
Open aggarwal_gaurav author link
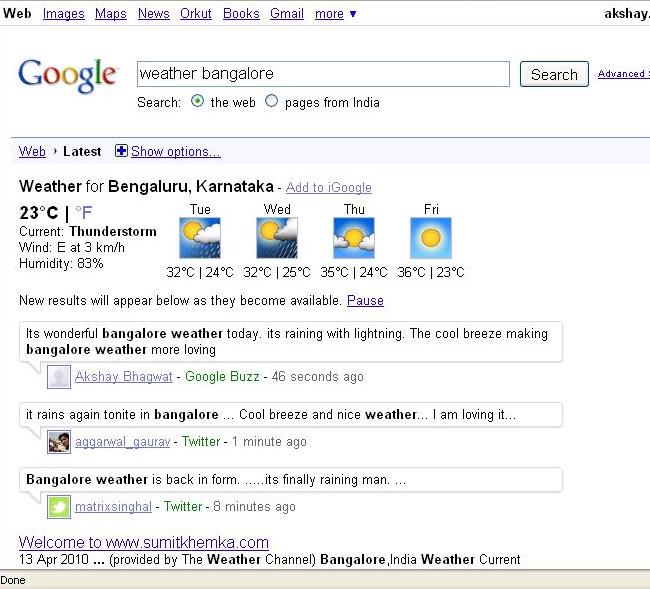pyautogui.click(x=122, y=442)
